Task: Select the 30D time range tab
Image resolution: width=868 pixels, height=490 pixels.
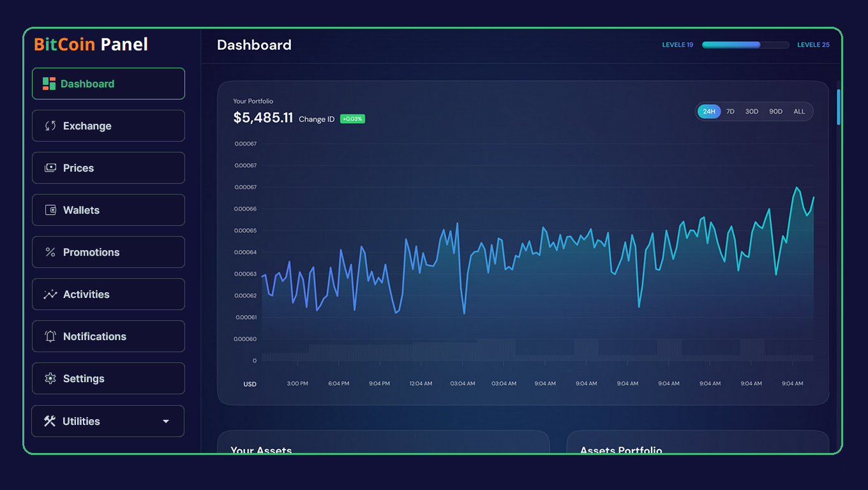Action: (751, 111)
